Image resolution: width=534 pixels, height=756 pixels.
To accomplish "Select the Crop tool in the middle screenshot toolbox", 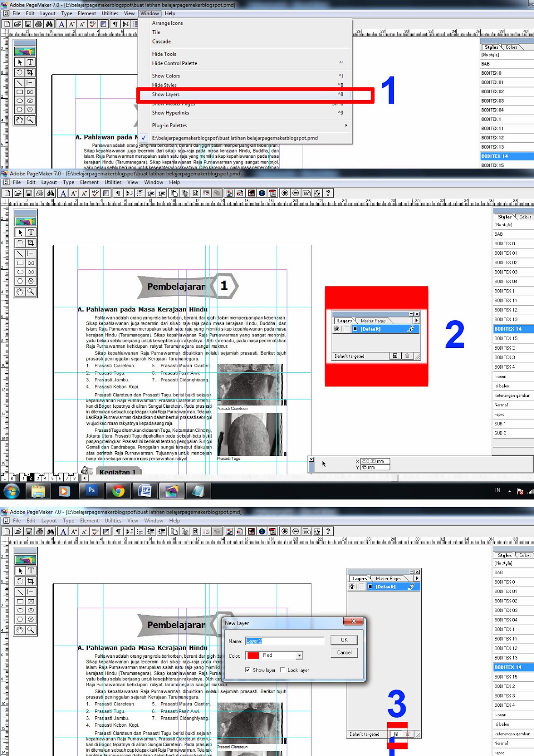I will pyautogui.click(x=31, y=243).
